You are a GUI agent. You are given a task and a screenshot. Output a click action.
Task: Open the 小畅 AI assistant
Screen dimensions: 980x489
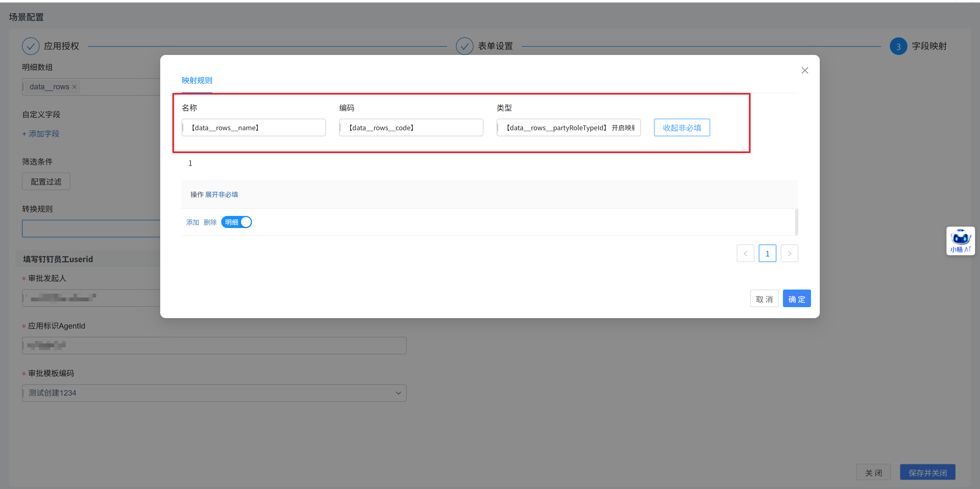pos(960,241)
